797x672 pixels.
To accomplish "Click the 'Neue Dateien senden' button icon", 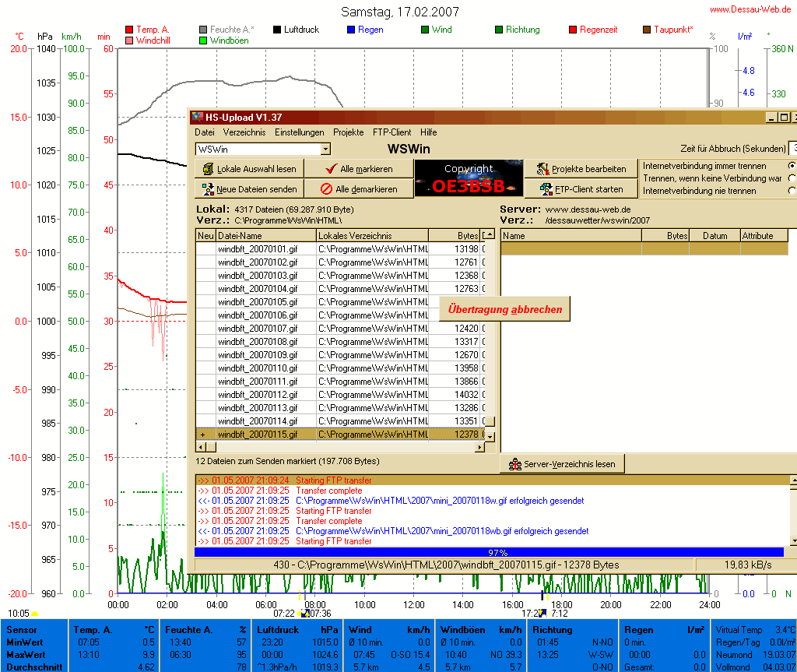I will [x=208, y=189].
